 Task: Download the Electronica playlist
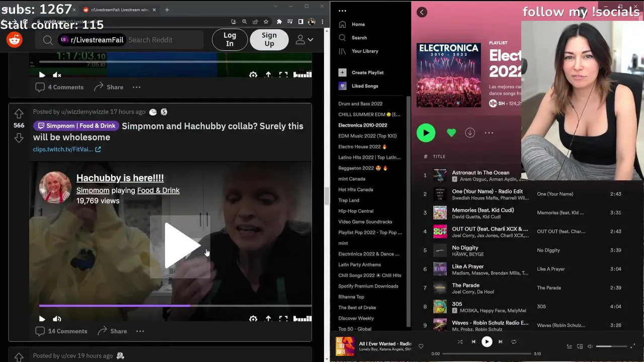(x=470, y=133)
